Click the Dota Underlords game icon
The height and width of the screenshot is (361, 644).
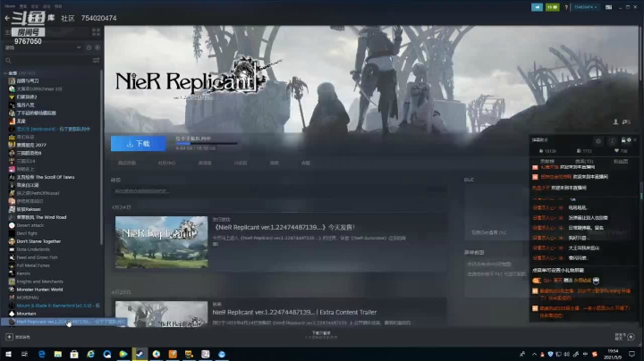coord(12,249)
